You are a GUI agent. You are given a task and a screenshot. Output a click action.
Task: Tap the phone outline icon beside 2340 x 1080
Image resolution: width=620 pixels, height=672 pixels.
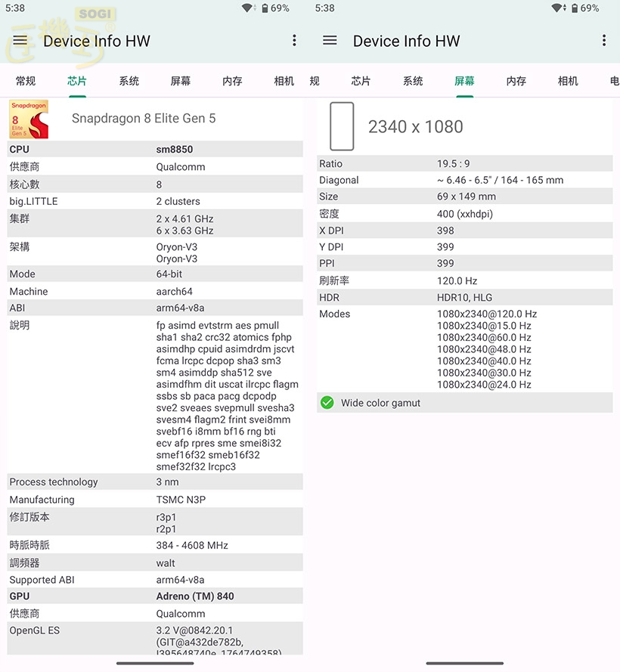[342, 126]
